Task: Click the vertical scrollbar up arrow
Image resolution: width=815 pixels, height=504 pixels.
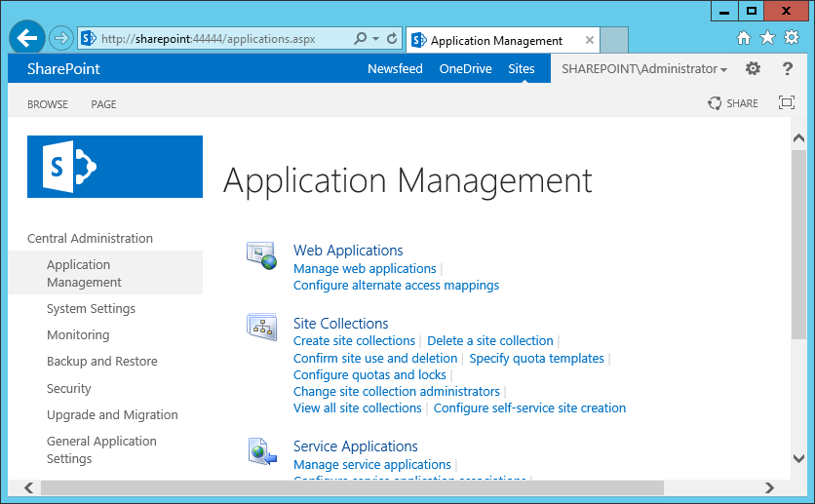Action: point(798,138)
